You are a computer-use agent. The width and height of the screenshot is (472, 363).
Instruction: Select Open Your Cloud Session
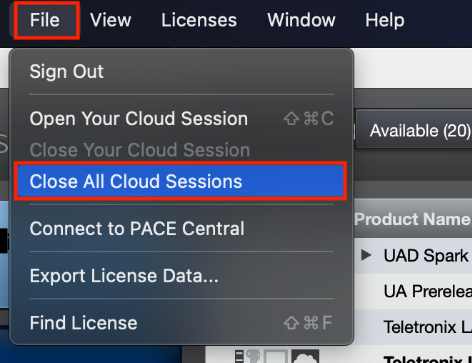pyautogui.click(x=182, y=118)
